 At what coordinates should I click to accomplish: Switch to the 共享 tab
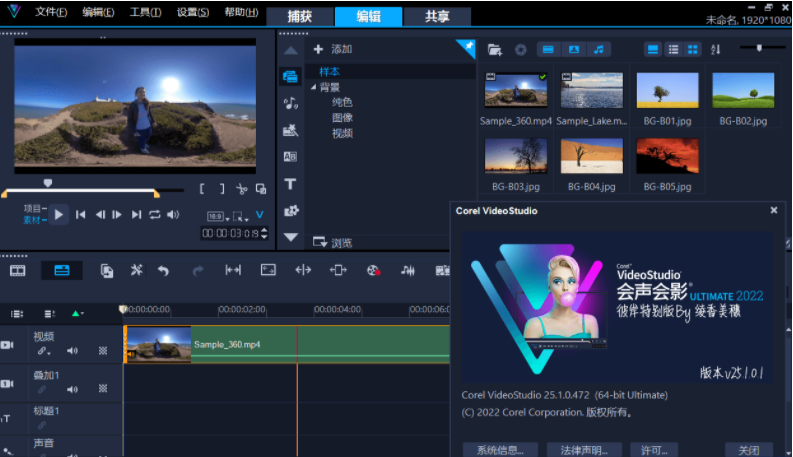coord(437,17)
